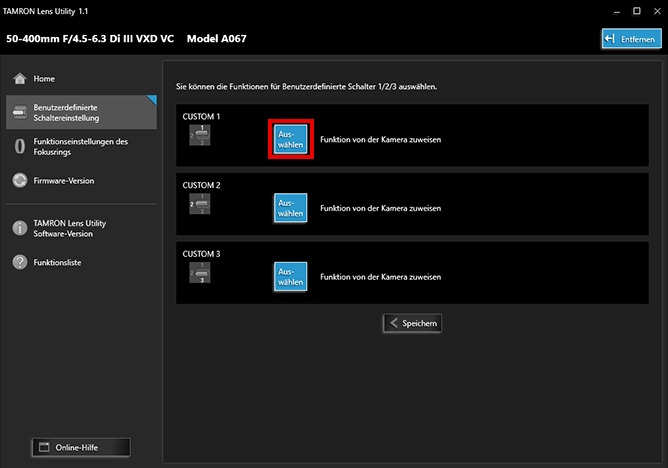This screenshot has height=468, width=668.
Task: Click the CUSTOM 2 switch position icon
Action: 200,204
